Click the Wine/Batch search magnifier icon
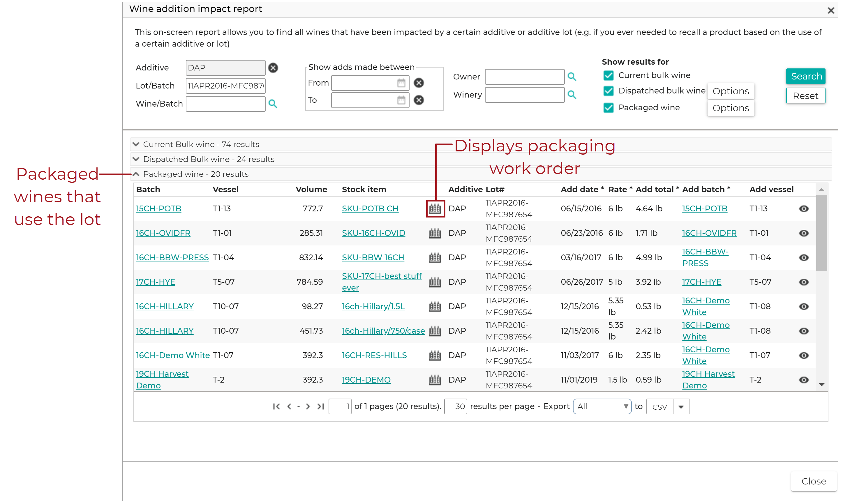843x504 pixels. (273, 104)
